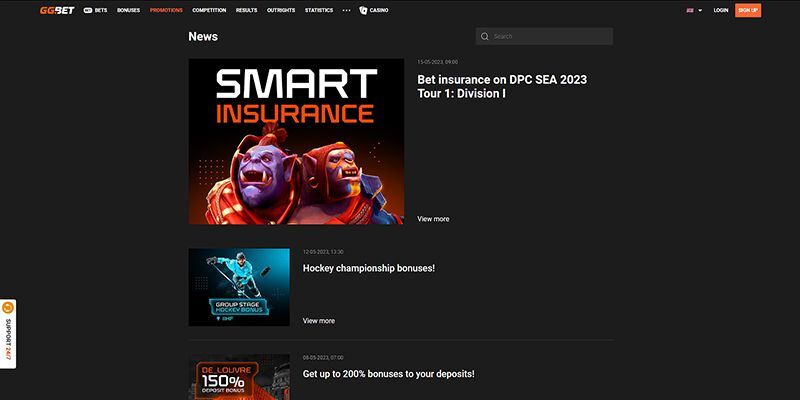This screenshot has width=800, height=400.
Task: Click the Casino cards icon
Action: click(363, 10)
